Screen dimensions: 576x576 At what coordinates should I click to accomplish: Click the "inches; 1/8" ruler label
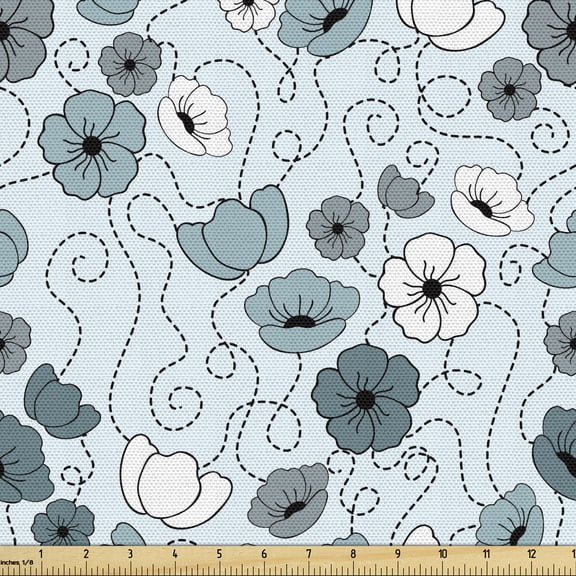17,562
